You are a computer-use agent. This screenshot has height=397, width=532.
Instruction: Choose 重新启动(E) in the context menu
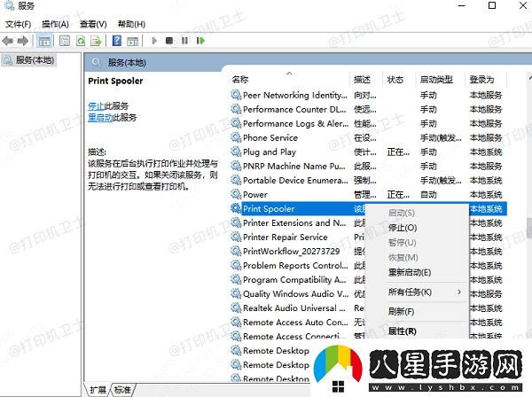[x=410, y=272]
